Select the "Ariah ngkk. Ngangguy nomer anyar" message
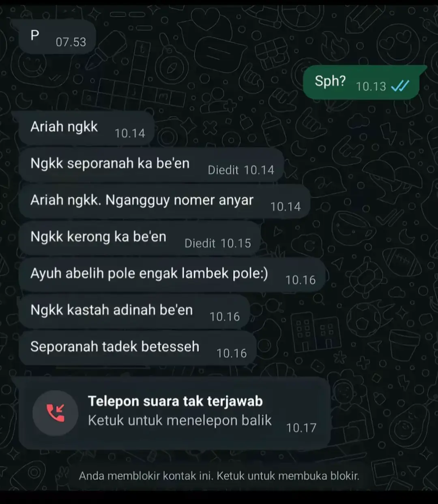Image resolution: width=438 pixels, height=504 pixels. 164,202
